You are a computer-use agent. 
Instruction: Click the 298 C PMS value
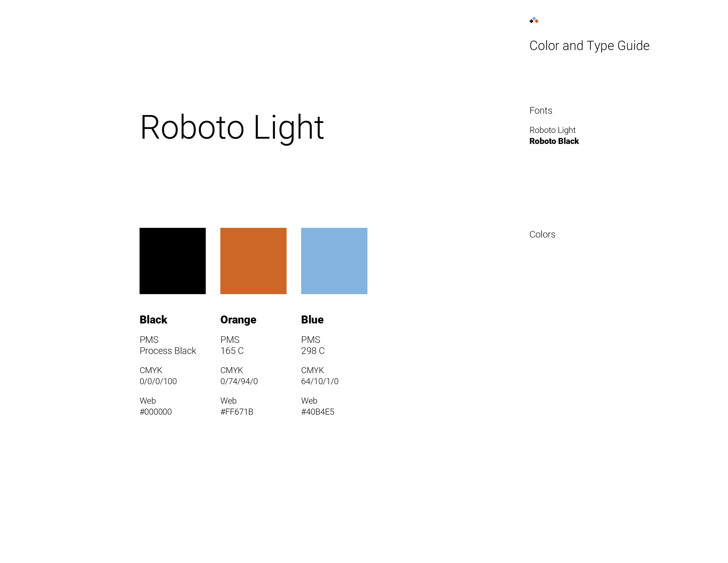pyautogui.click(x=312, y=351)
